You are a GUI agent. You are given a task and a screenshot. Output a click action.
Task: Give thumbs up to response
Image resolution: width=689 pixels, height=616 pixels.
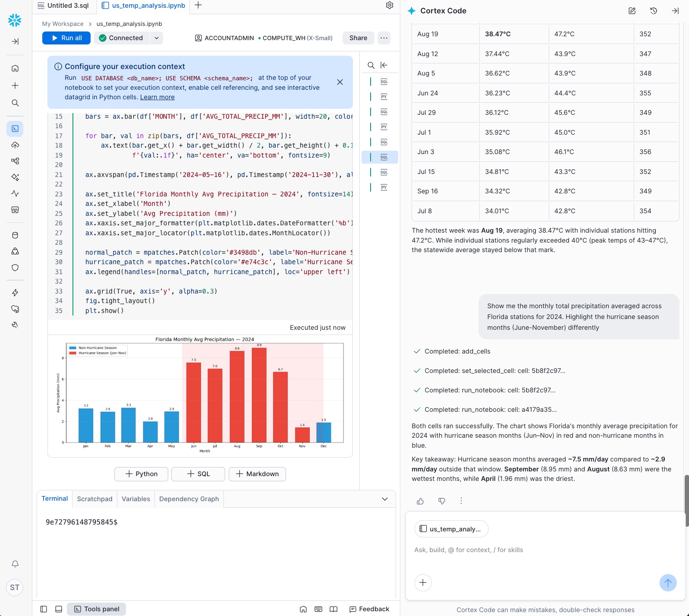(x=420, y=501)
